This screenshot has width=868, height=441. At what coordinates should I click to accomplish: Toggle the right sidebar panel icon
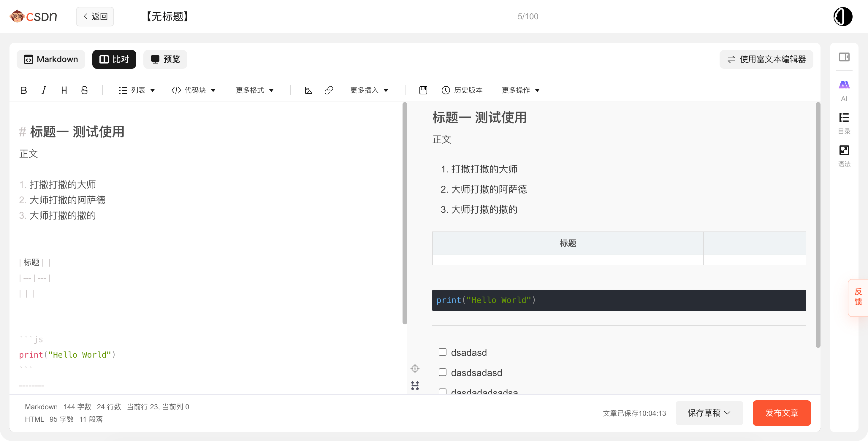[844, 57]
